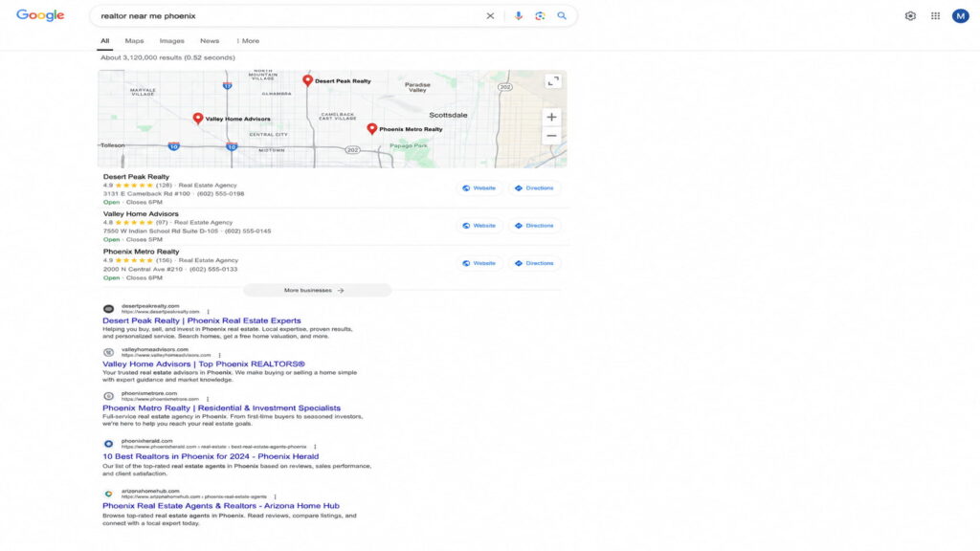Click the blue search magnifier icon
The image size is (980, 551).
pos(562,16)
